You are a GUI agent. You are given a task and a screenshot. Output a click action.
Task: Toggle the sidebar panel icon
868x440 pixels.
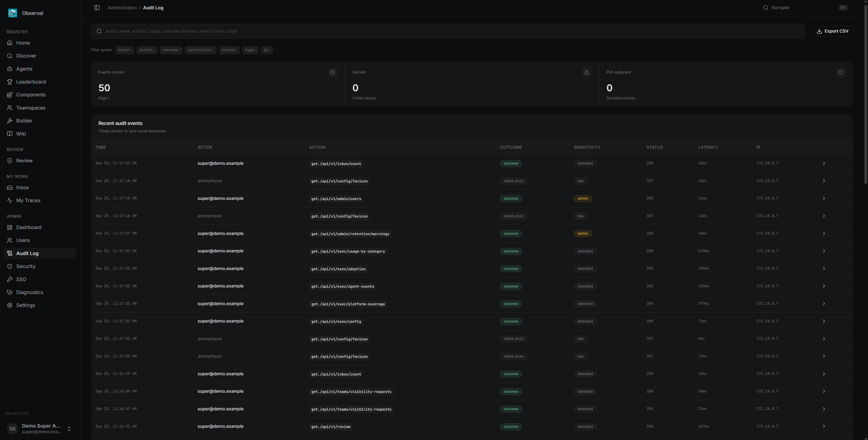click(97, 8)
